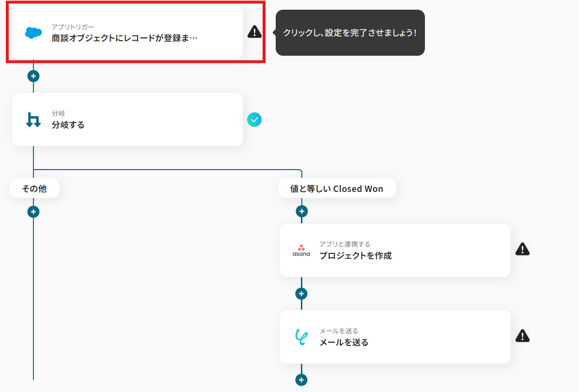Click the アプリトリガー label text

(73, 27)
